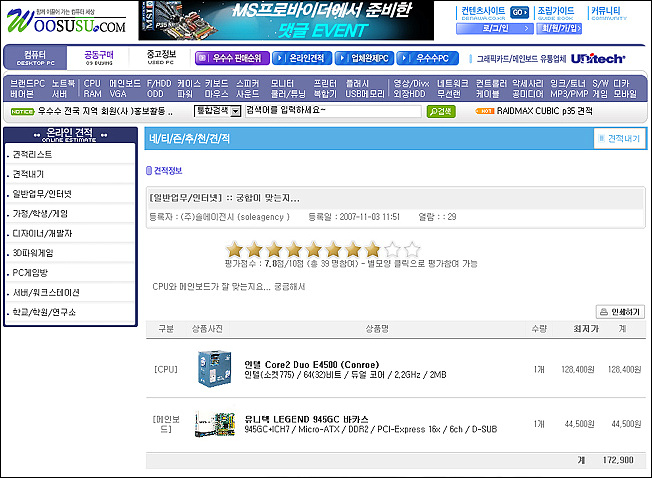Screen dimensions: 652x478
Task: Click the WOOSUSU.COM logo
Action: (67, 21)
